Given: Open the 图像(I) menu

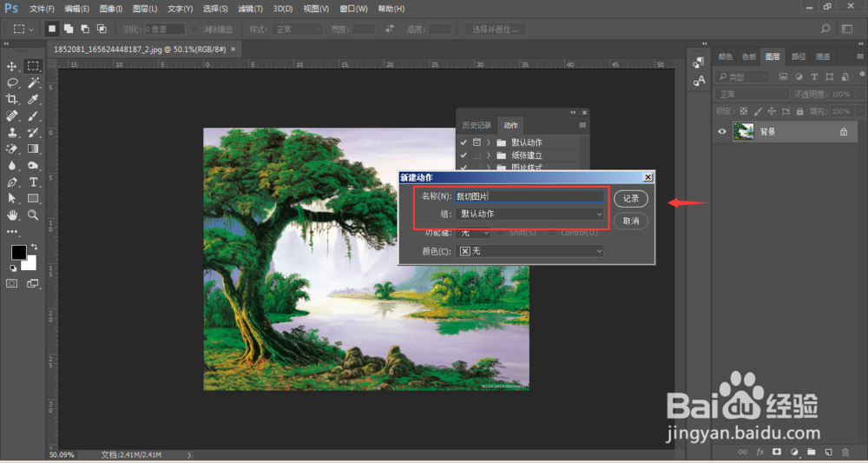Looking at the screenshot, I should pos(111,9).
